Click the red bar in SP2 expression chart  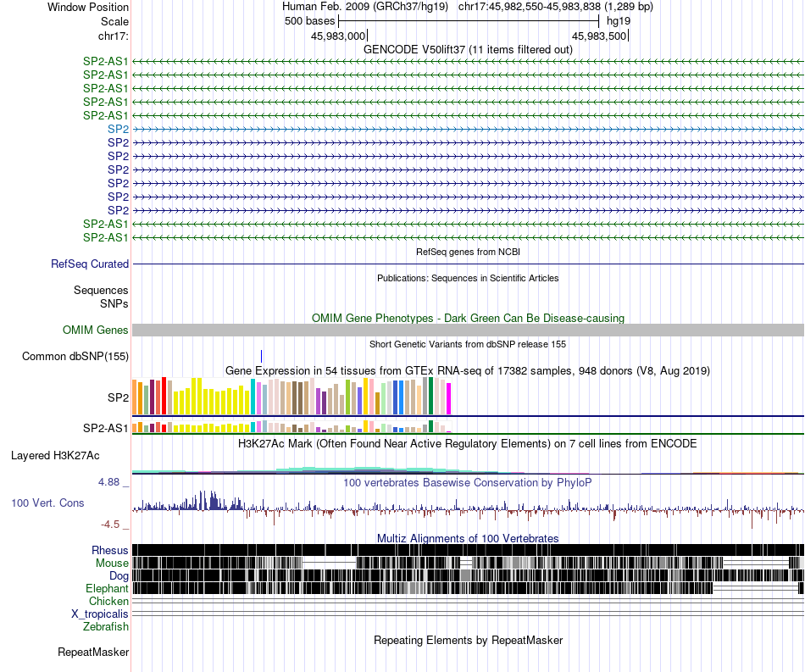pos(164,396)
